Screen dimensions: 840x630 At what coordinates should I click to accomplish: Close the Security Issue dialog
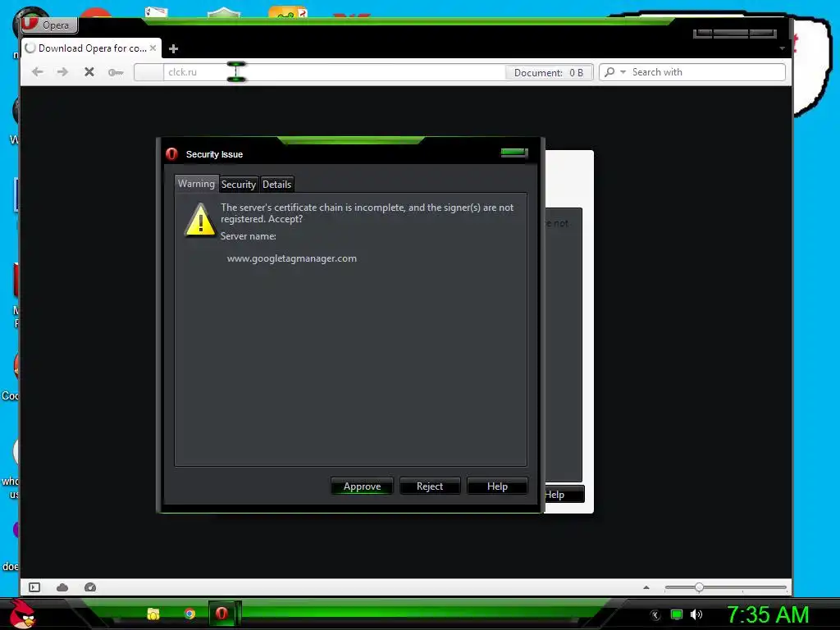pyautogui.click(x=514, y=153)
